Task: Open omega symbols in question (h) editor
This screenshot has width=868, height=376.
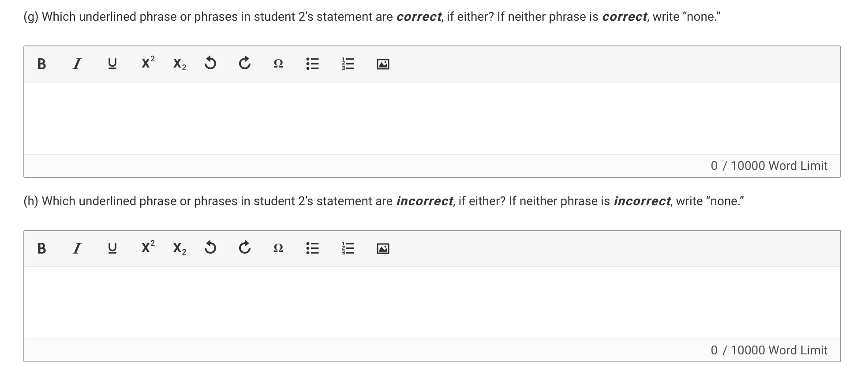Action: pos(278,248)
